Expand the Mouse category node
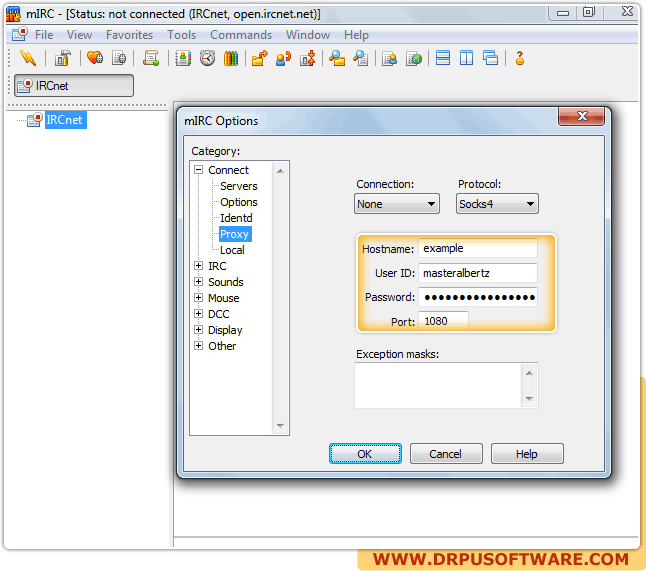The height and width of the screenshot is (571, 646). [199, 298]
